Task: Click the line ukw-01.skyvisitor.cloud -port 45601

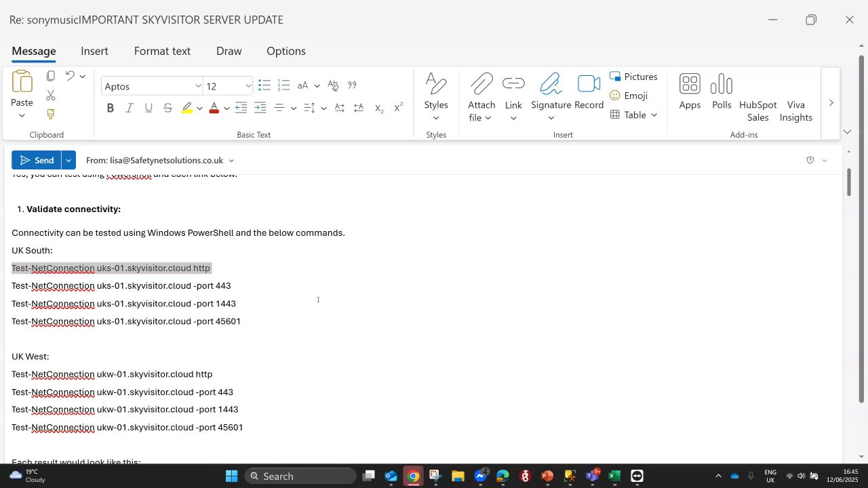Action: click(170, 428)
